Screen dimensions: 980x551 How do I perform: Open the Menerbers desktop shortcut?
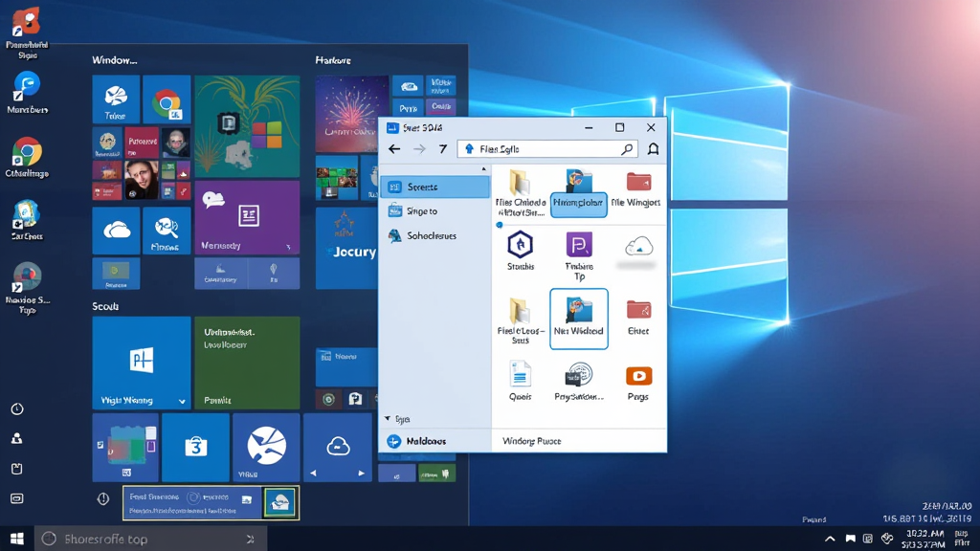pyautogui.click(x=27, y=93)
